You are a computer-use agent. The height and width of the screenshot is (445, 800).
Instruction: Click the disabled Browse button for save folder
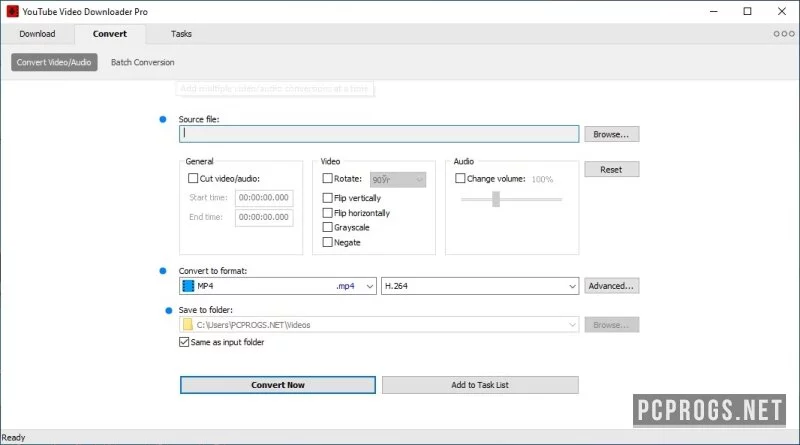611,325
